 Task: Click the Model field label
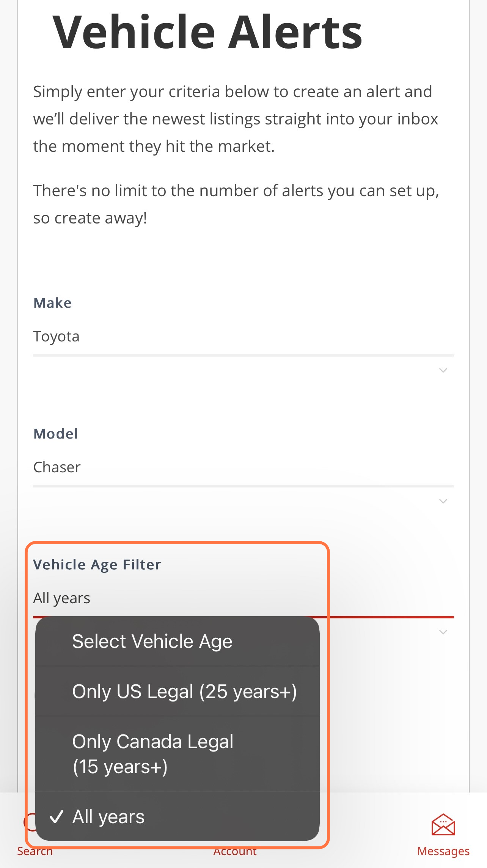[56, 434]
